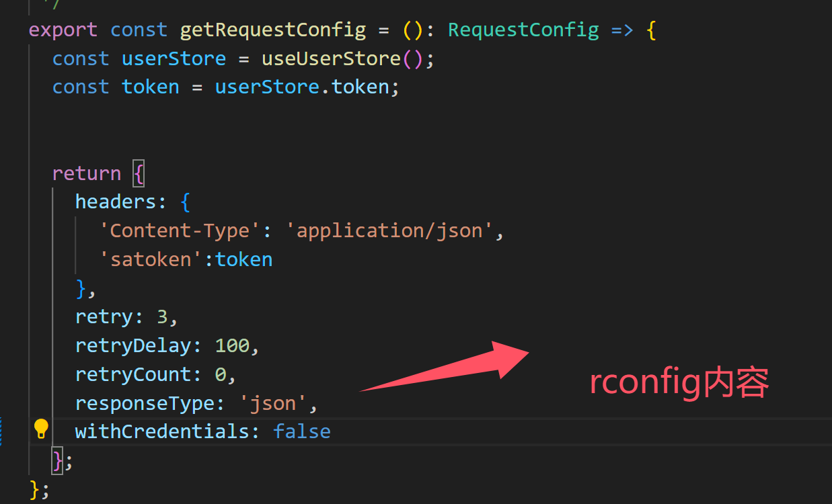Click the RequestConfig type reference
Viewport: 832px width, 504px height.
pyautogui.click(x=523, y=30)
